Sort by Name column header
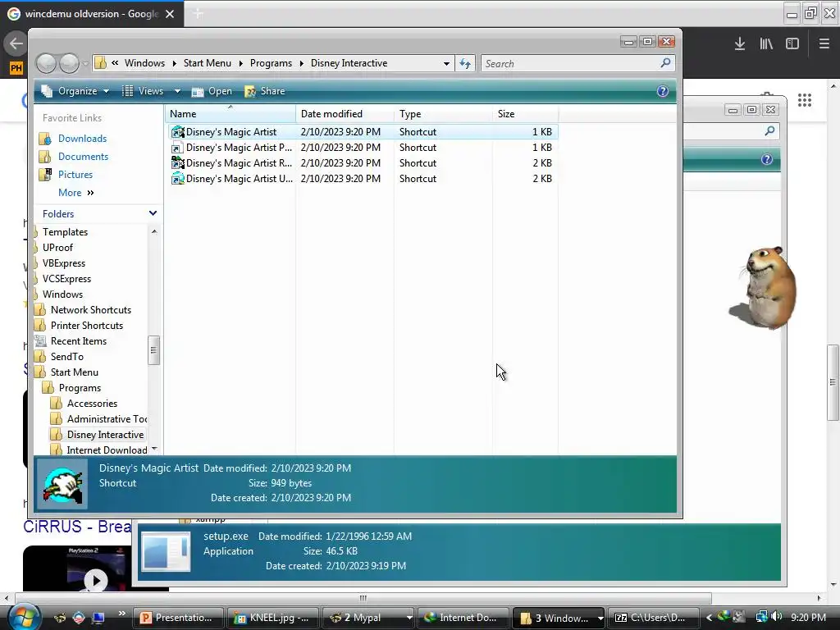Image resolution: width=840 pixels, height=630 pixels. 231,113
